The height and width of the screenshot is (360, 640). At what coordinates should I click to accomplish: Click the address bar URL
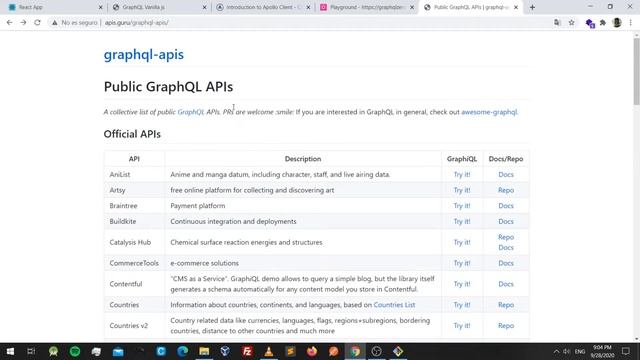[x=137, y=23]
